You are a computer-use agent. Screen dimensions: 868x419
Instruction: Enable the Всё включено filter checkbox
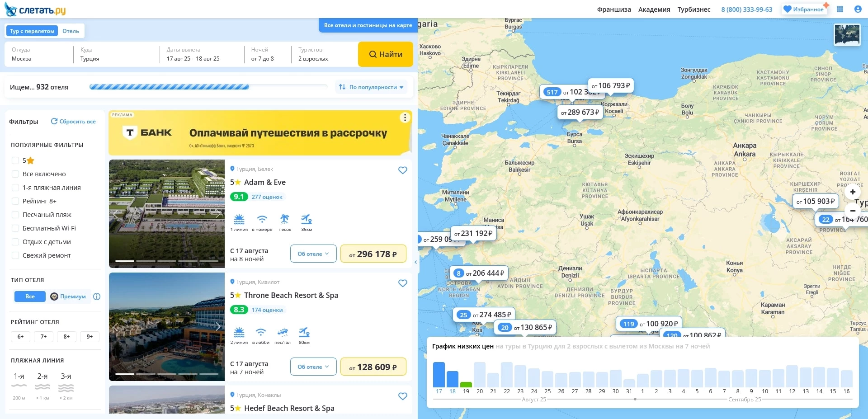(15, 174)
